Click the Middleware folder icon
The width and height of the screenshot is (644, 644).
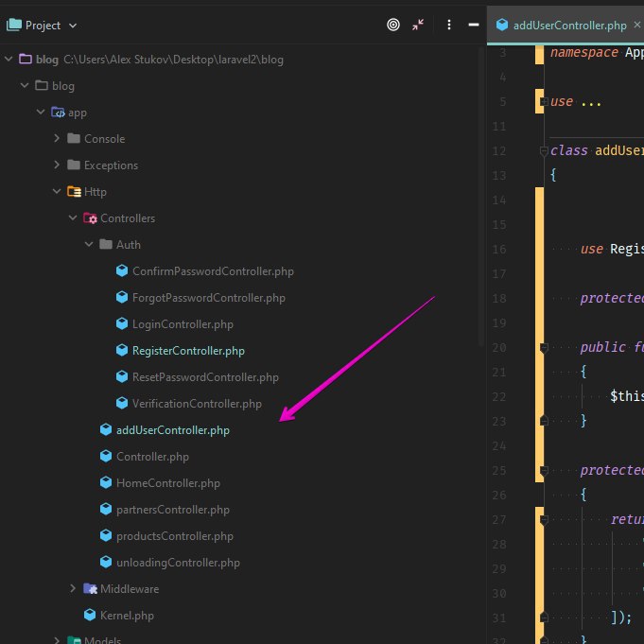coord(90,588)
